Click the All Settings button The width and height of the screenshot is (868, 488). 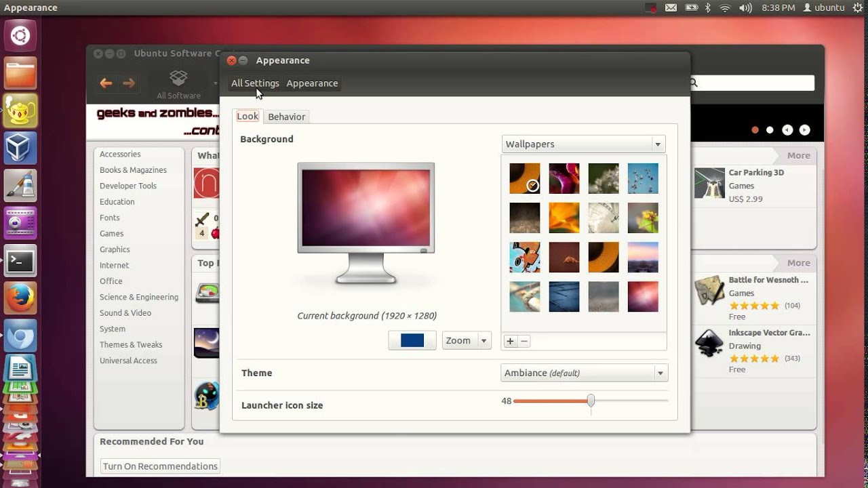255,83
